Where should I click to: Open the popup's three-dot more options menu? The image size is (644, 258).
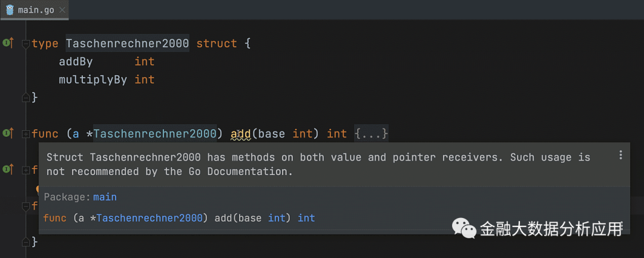621,155
